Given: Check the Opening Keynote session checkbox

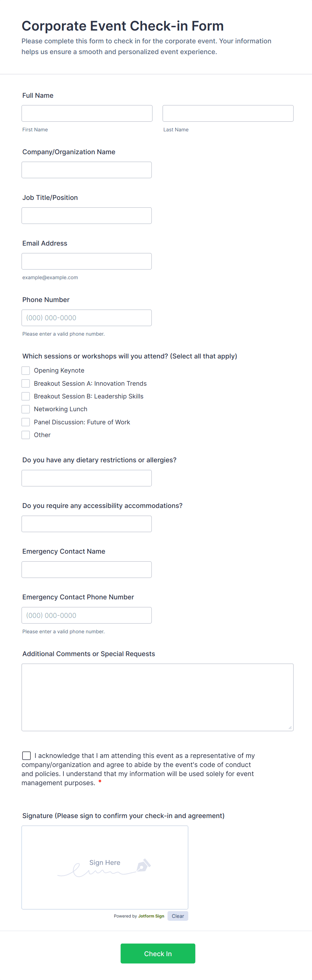Looking at the screenshot, I should click(25, 370).
